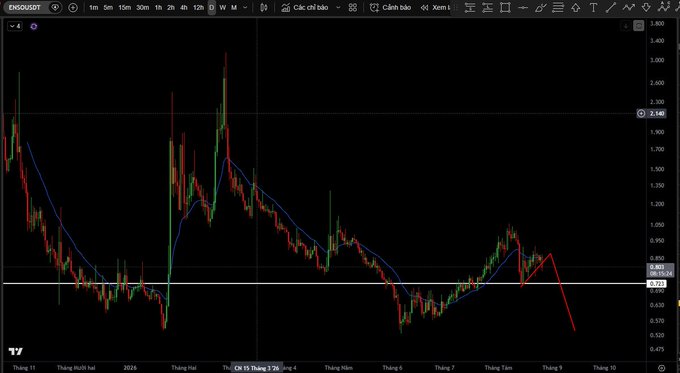Image resolution: width=680 pixels, height=373 pixels.
Task: Select the rectangle drawing tool
Action: pos(505,7)
